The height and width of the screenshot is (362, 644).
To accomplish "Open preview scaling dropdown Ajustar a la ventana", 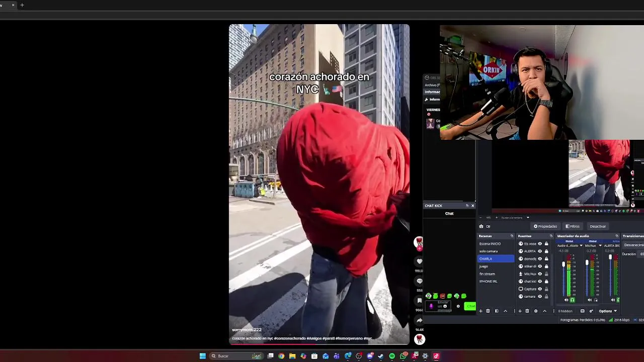I will [x=515, y=218].
